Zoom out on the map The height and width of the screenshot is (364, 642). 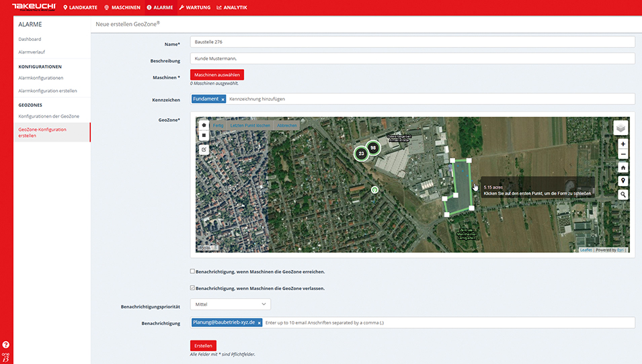(x=623, y=154)
